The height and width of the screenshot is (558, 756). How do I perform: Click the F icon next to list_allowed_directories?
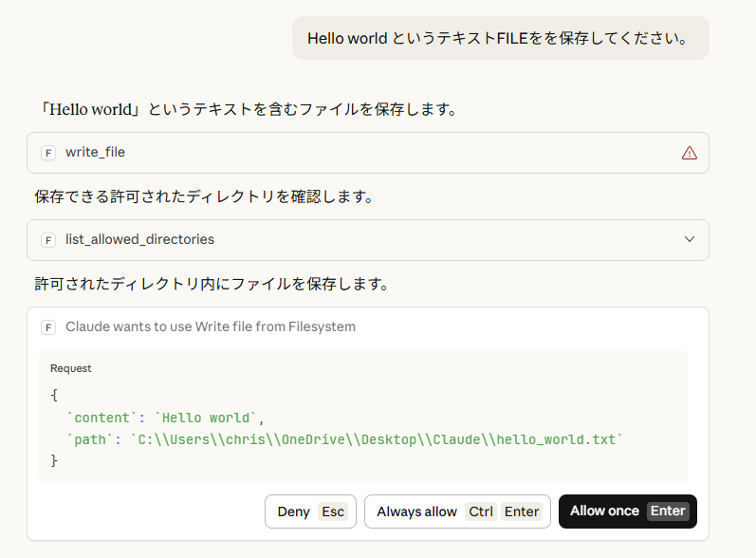coord(48,240)
